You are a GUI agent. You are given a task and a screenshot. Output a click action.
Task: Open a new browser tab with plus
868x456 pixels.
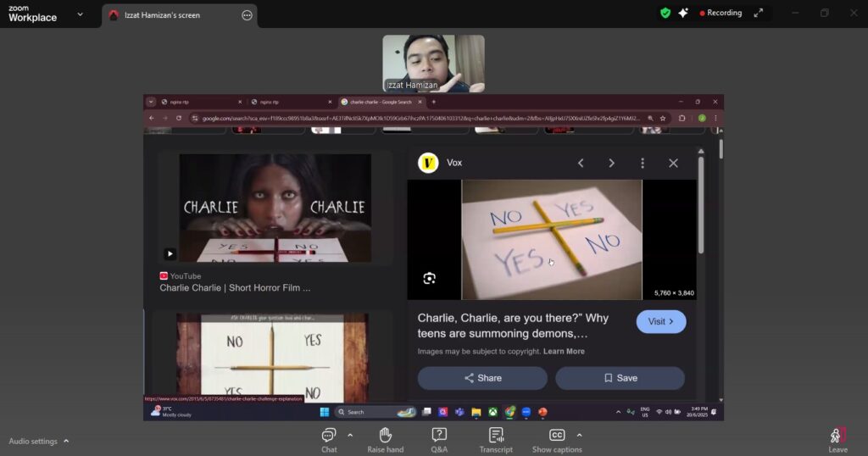pos(433,102)
